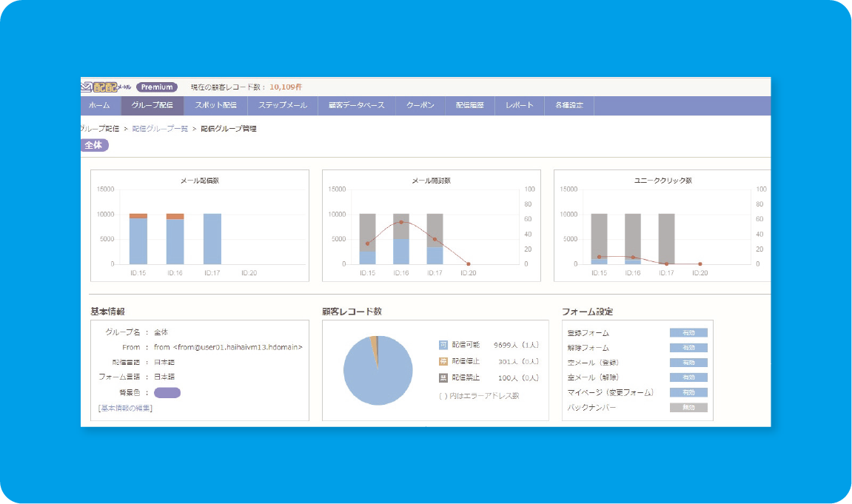Open the 顧客データベース tab
The image size is (852, 504).
pos(357,105)
